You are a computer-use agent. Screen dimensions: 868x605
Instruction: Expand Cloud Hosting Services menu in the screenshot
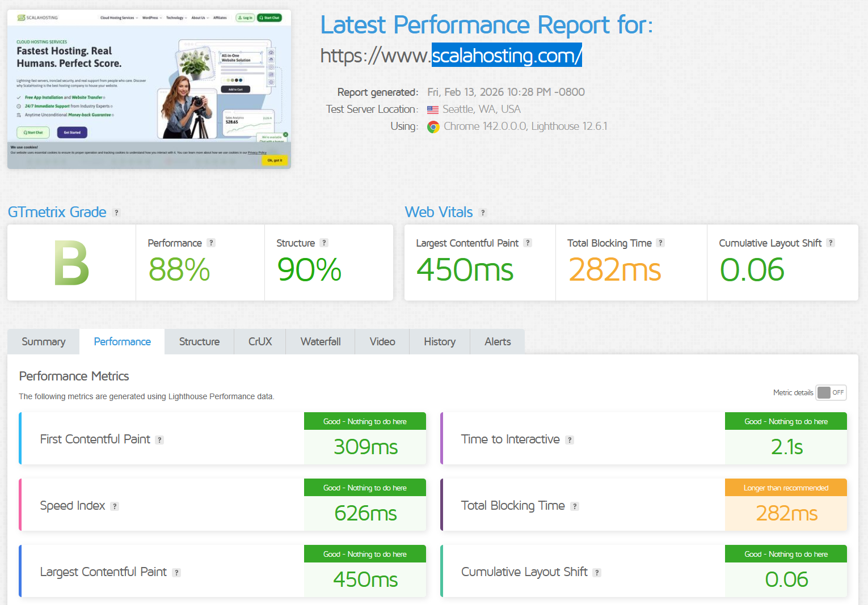pos(118,18)
